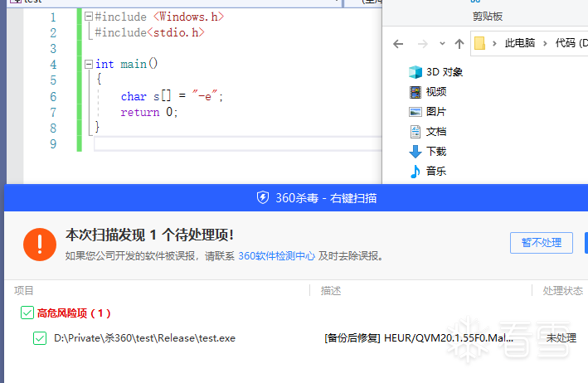
Task: Open 图片 folder in navigation pane
Action: click(427, 112)
